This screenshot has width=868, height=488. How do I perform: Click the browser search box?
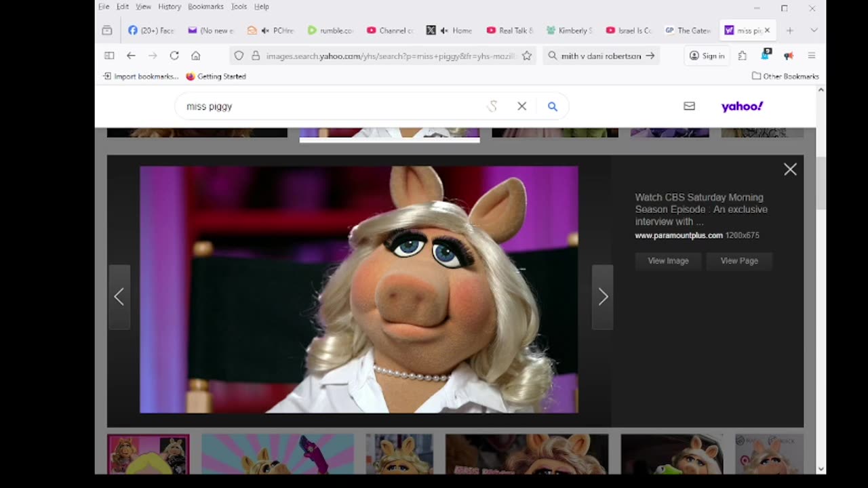click(x=601, y=56)
